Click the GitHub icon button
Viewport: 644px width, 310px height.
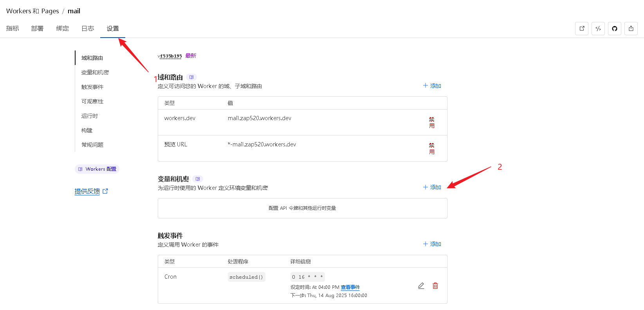pyautogui.click(x=615, y=29)
